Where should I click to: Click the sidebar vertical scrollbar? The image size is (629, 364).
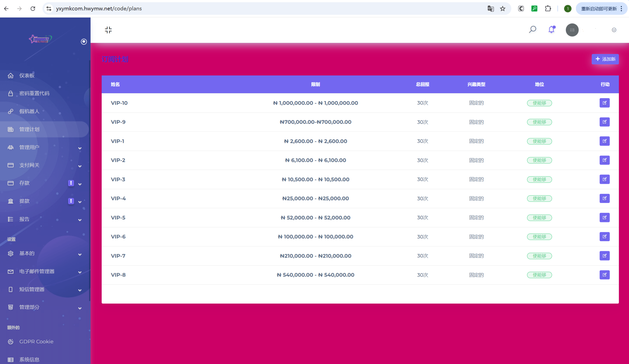click(x=90, y=181)
